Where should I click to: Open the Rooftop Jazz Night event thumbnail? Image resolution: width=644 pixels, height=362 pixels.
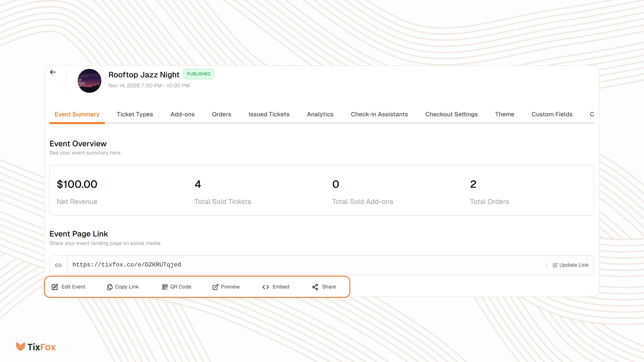(89, 81)
